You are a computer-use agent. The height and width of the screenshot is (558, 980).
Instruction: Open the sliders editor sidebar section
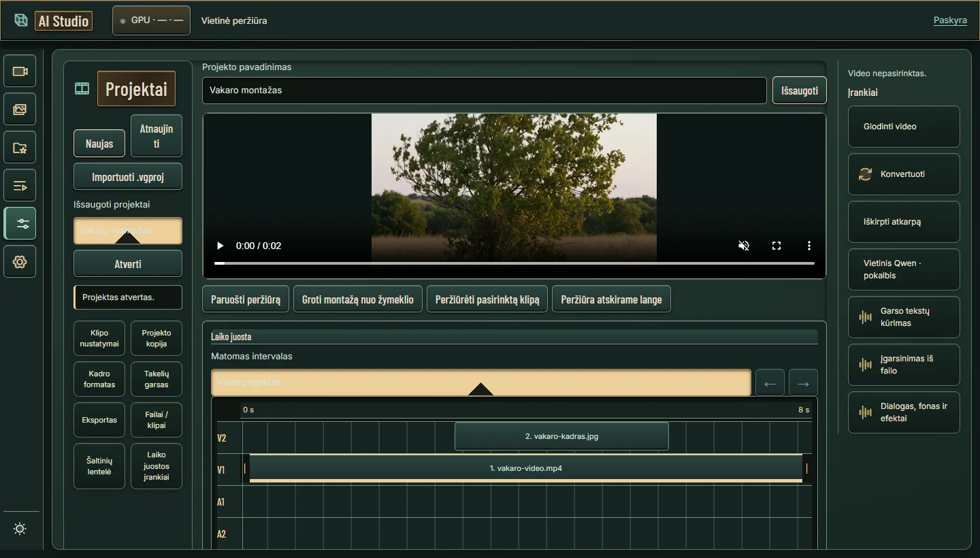pyautogui.click(x=20, y=223)
